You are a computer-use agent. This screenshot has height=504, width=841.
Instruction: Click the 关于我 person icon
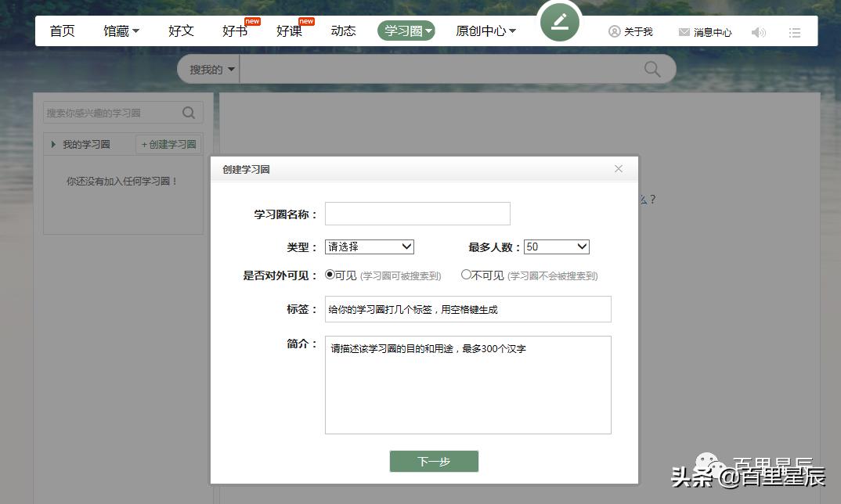[613, 32]
